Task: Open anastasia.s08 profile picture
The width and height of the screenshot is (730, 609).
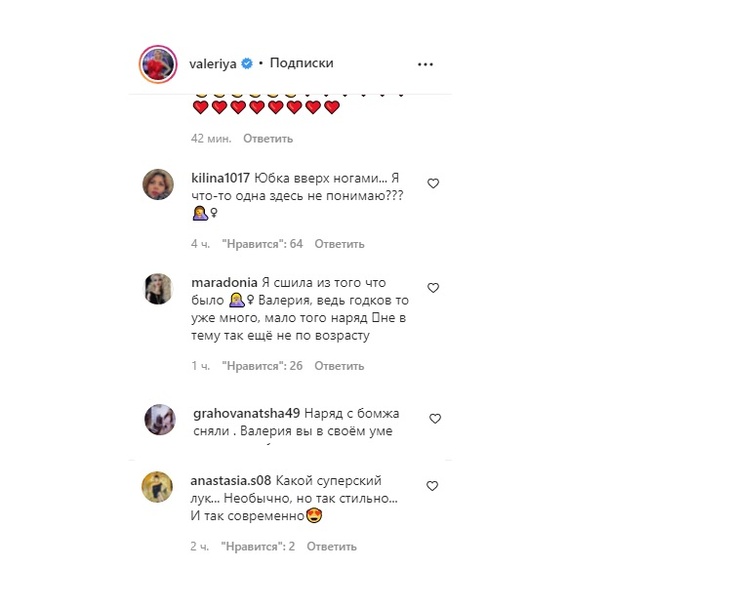Action: 162,487
